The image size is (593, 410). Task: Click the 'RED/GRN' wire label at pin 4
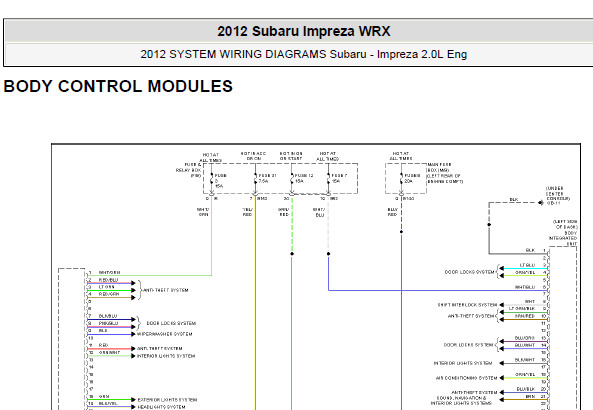point(109,294)
